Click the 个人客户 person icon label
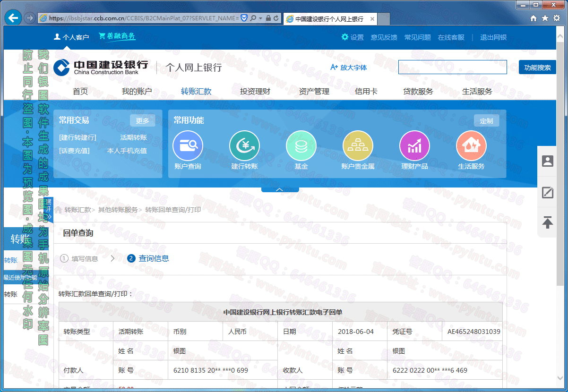The image size is (568, 392). [x=71, y=37]
